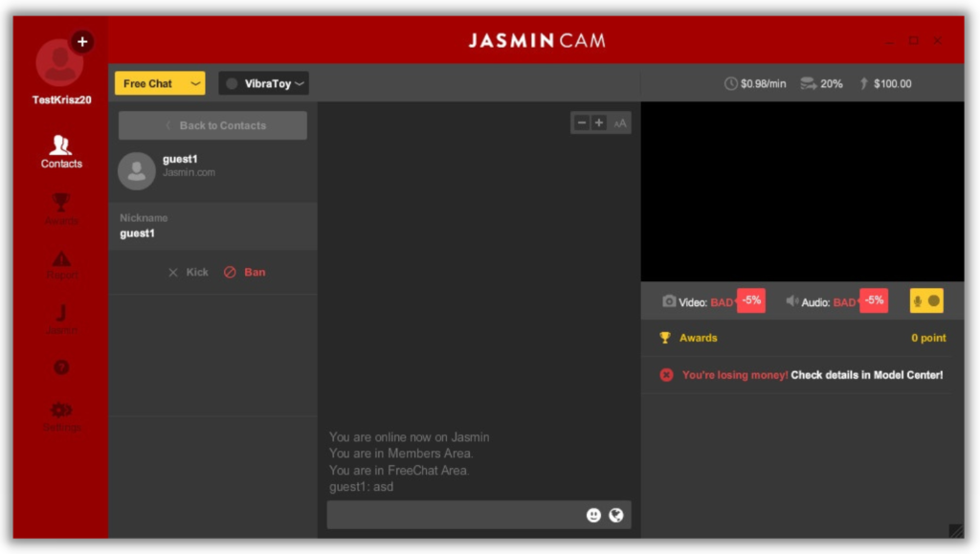Click the Audio -5% penalty badge

(874, 300)
